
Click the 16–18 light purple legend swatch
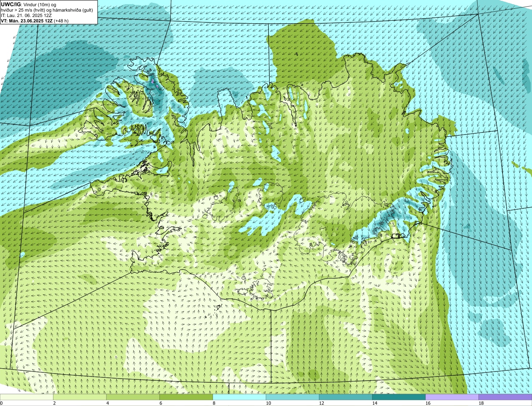click(x=452, y=397)
